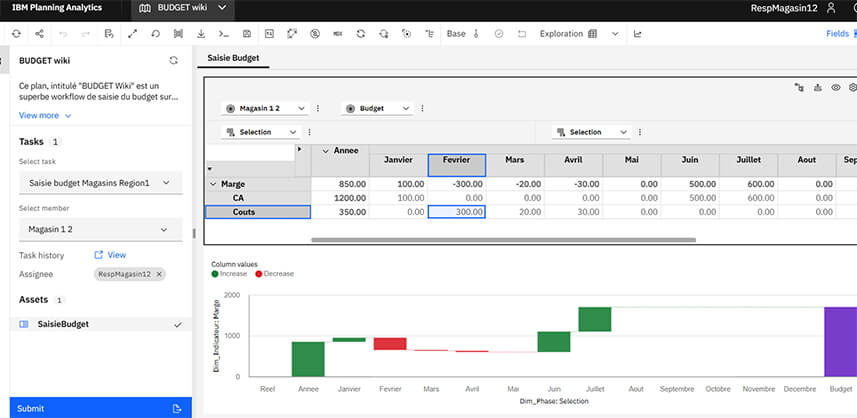Viewport: 857px width, 418px height.
Task: Click the counterclockwise reset arrow in toolbar
Action: coord(155,34)
